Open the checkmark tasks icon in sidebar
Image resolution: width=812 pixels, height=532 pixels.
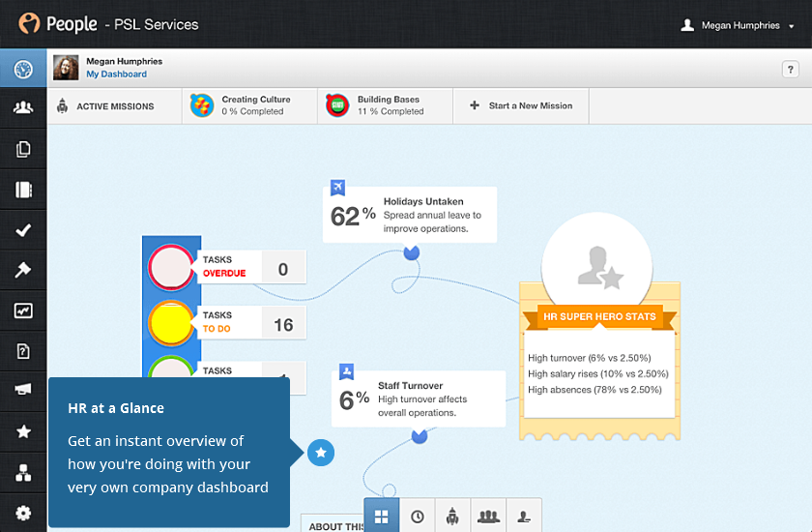[23, 230]
